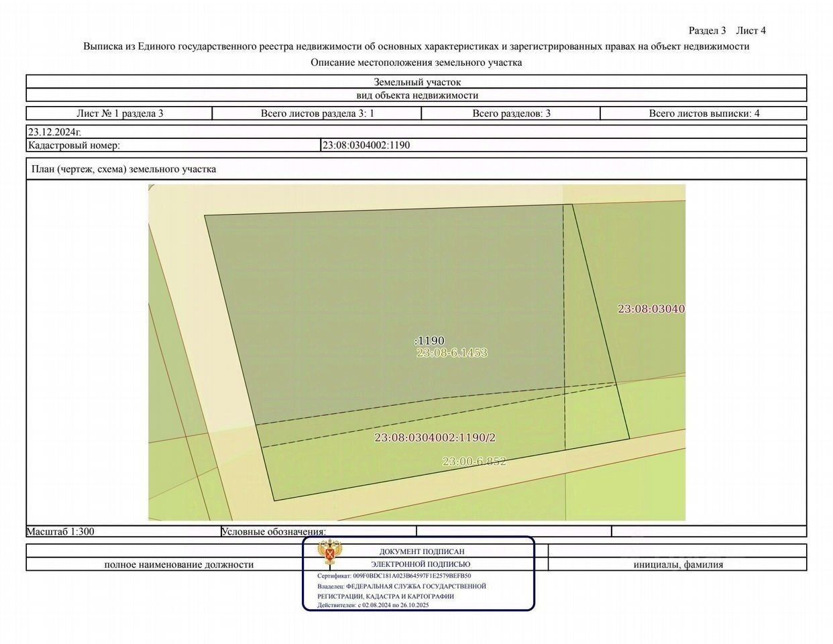Screen dimensions: 833x644
Task: Click zone label '23:08-6.1453' on the map
Action: pyautogui.click(x=452, y=352)
